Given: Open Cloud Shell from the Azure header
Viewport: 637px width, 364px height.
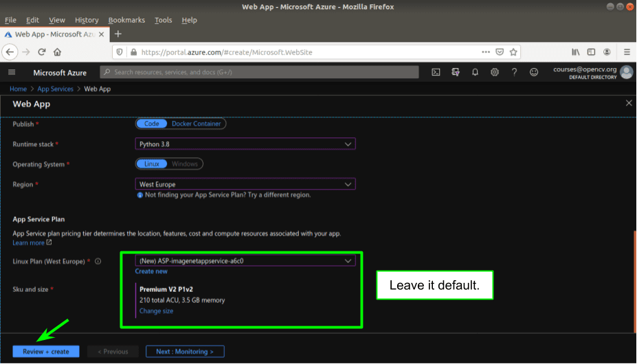Looking at the screenshot, I should [x=436, y=72].
